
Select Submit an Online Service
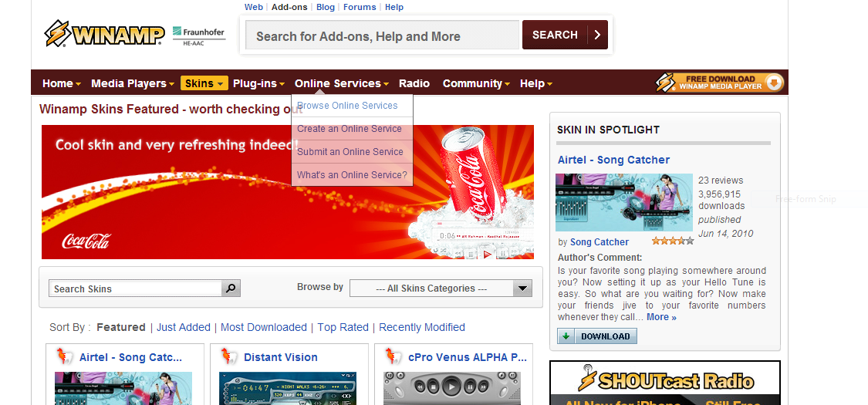[x=352, y=152]
